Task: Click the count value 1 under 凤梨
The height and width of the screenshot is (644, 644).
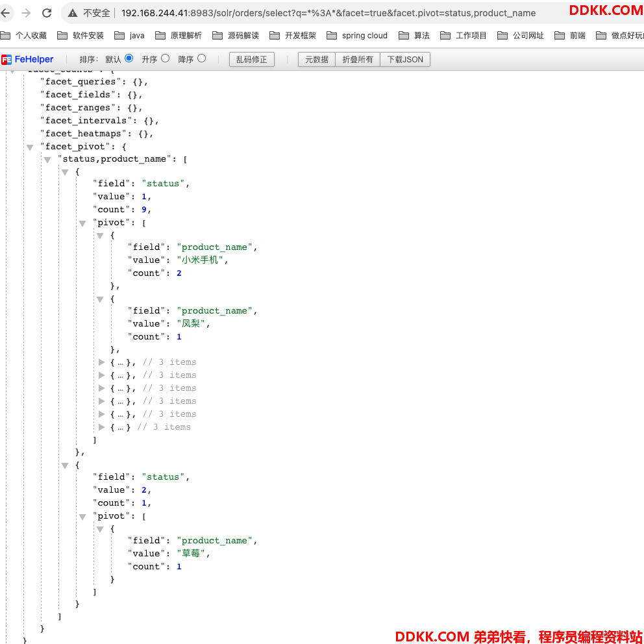Action: tap(179, 337)
